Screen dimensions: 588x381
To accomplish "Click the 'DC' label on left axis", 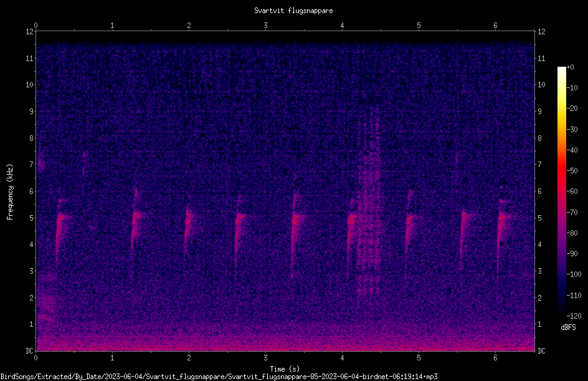I will [x=30, y=351].
